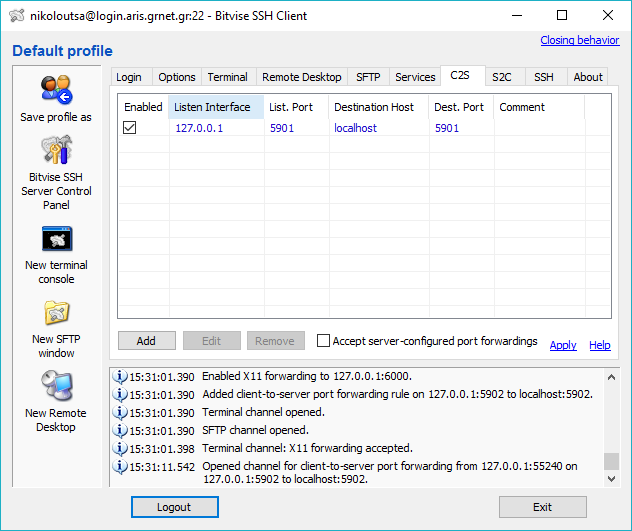
Task: Start New Remote Desktop session icon
Action: 56,387
